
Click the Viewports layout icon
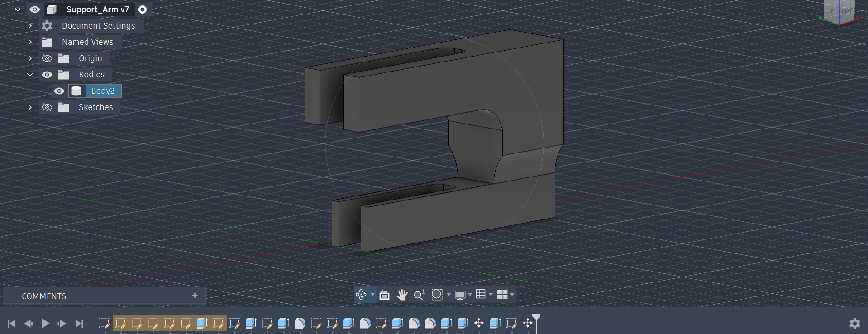click(x=502, y=295)
